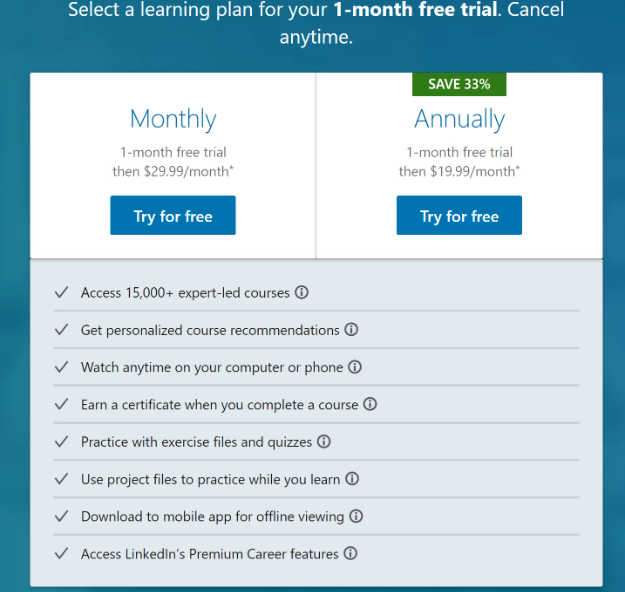Open info icon for personalized course recommendations
This screenshot has height=592, width=625.
pyautogui.click(x=351, y=330)
